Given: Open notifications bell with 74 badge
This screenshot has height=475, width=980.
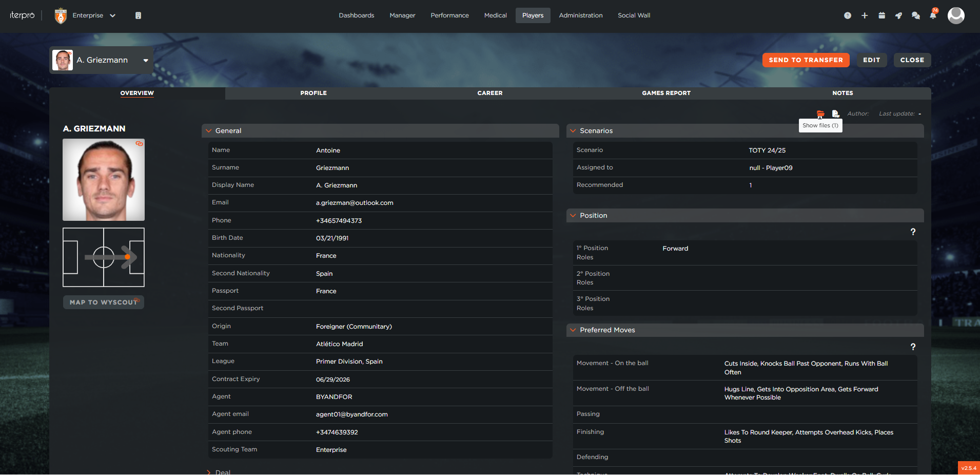Looking at the screenshot, I should 933,15.
